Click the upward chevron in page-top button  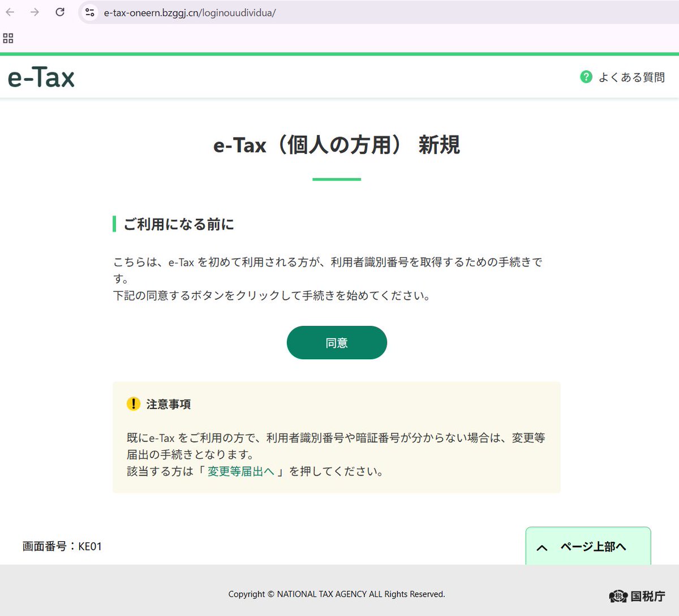tap(542, 548)
